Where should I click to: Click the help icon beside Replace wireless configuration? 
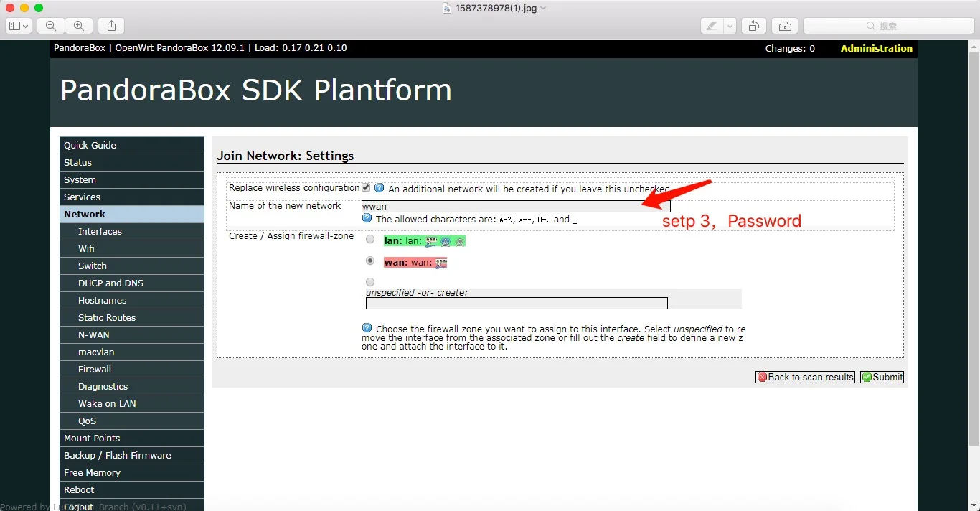point(379,188)
